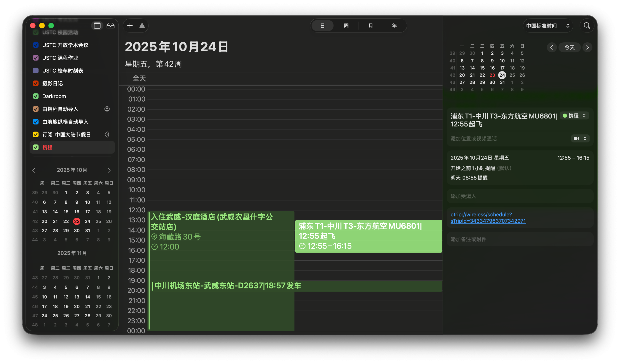620x364 pixels.
Task: Go to next month in sidebar mini calendar
Action: pyautogui.click(x=109, y=170)
